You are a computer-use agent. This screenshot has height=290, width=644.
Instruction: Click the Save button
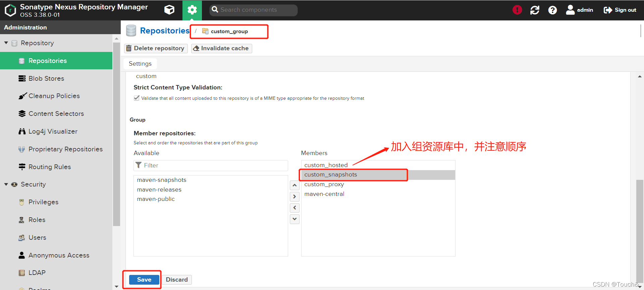coord(144,280)
